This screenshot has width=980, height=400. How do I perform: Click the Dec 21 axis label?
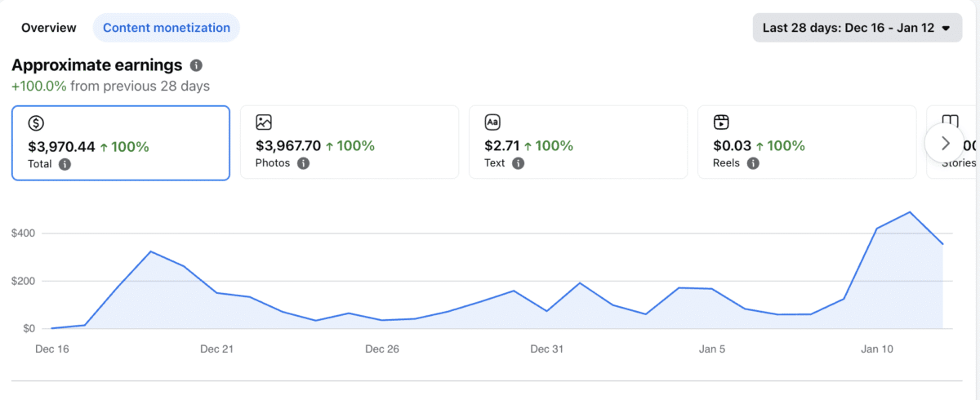pyautogui.click(x=216, y=349)
